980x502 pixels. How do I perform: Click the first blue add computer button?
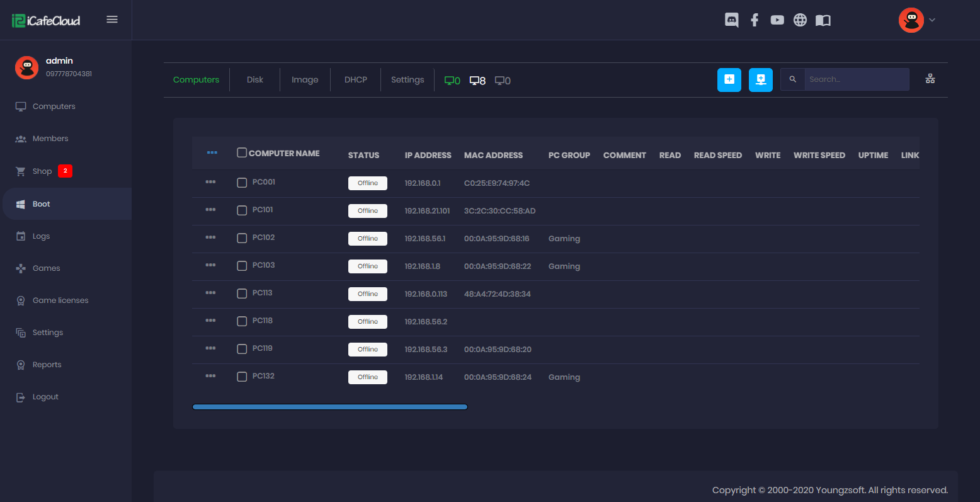729,79
